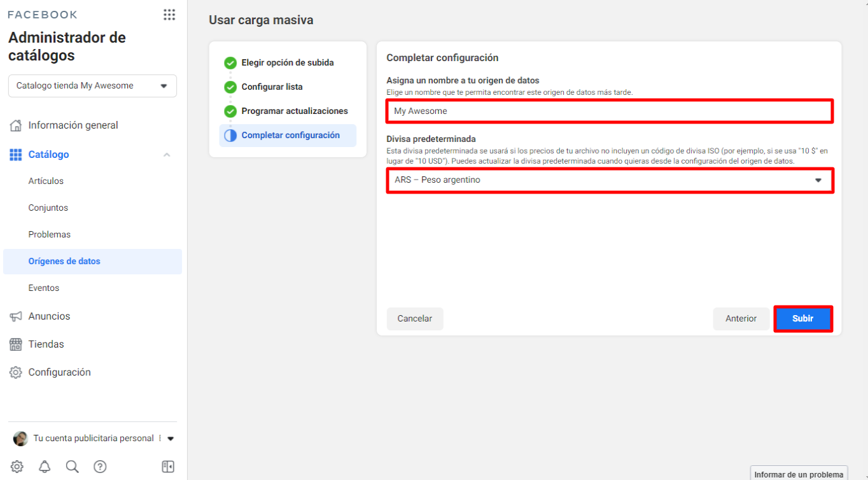Open the Artículos submenu item
This screenshot has width=868, height=480.
46,181
